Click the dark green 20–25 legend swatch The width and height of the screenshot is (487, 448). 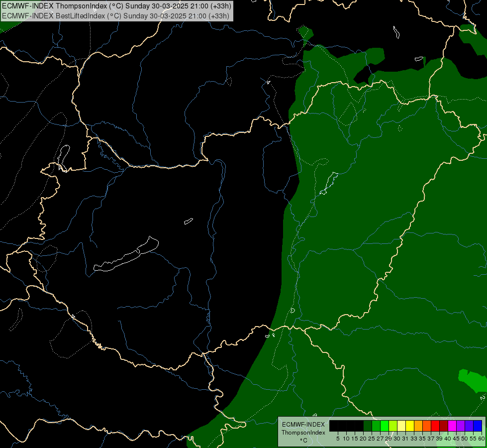coord(368,426)
